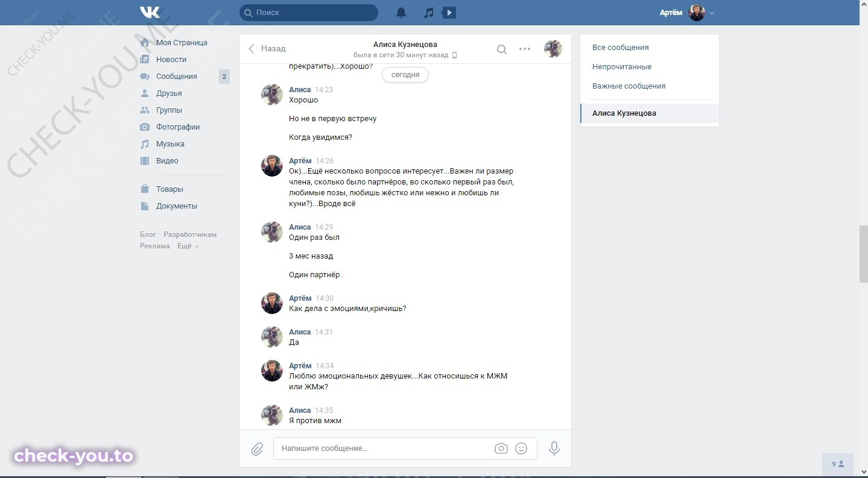Click the user name Артём in the header
The width and height of the screenshot is (868, 478).
coord(671,13)
